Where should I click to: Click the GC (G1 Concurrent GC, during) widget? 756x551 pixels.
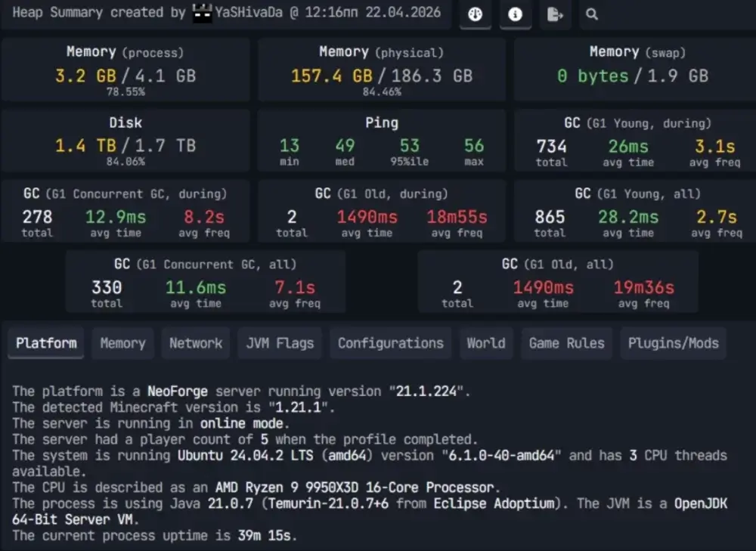(125, 211)
